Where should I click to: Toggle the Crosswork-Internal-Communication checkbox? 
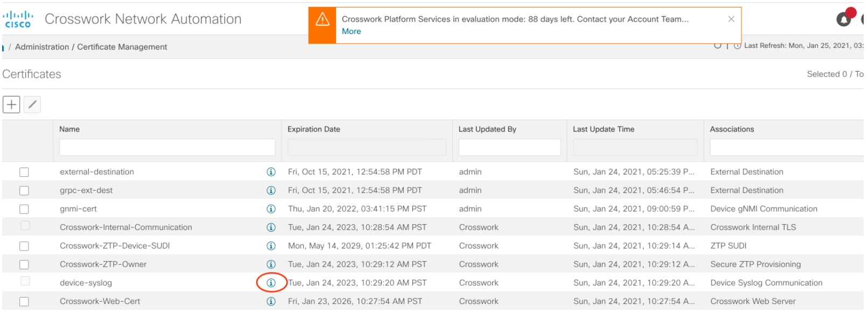point(25,226)
